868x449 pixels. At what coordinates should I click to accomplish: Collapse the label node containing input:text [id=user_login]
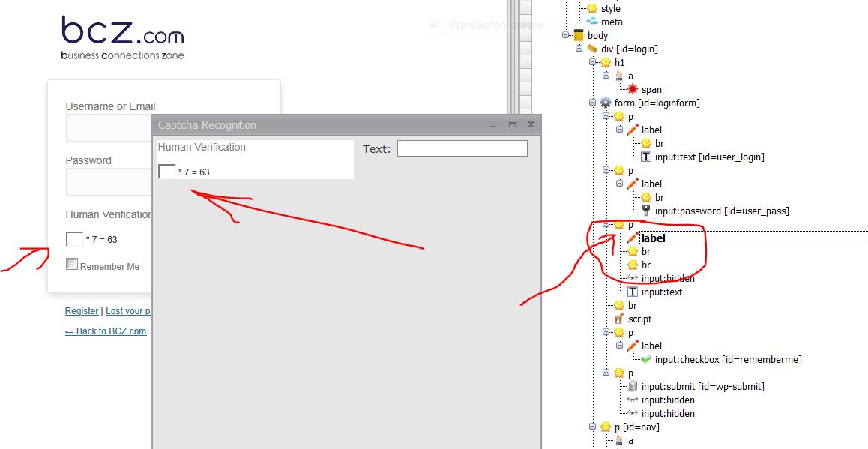pos(619,130)
